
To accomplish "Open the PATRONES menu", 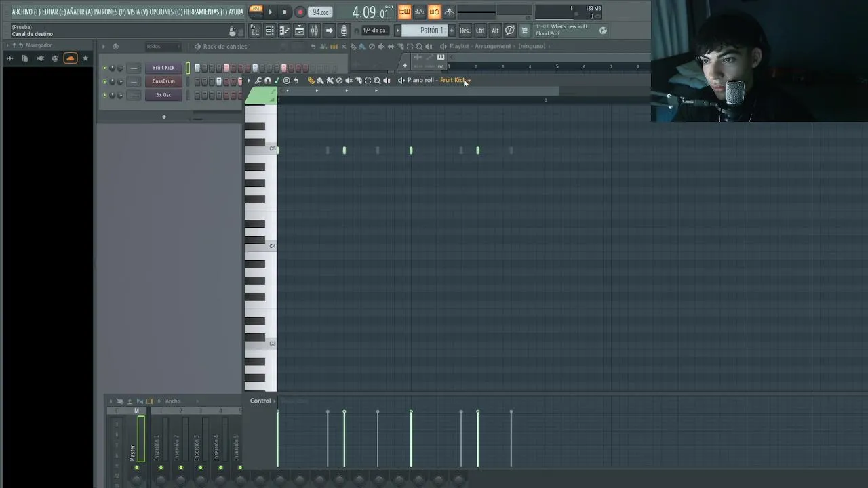I will (109, 12).
